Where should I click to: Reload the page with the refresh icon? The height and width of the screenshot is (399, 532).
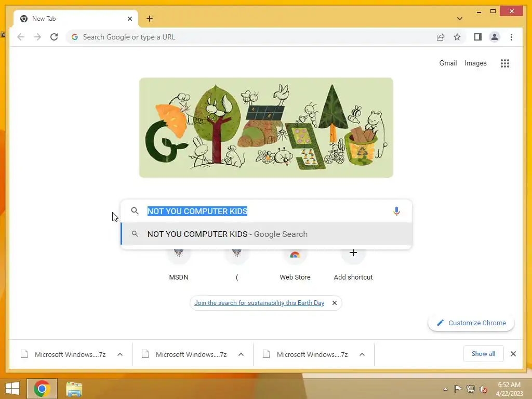coord(54,37)
